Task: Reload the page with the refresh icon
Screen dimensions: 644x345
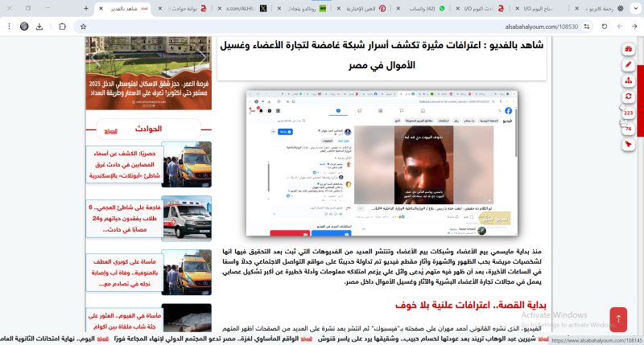Action: point(605,27)
